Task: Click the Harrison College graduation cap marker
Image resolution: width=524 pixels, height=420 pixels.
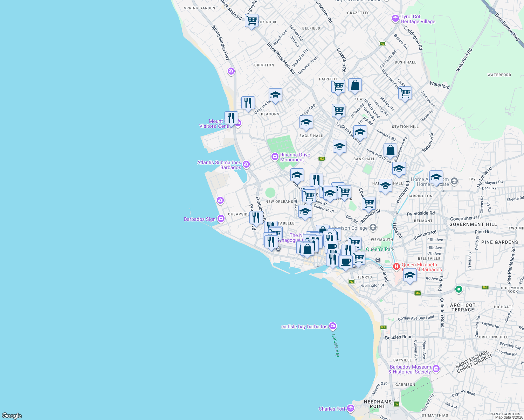Action: click(x=373, y=227)
